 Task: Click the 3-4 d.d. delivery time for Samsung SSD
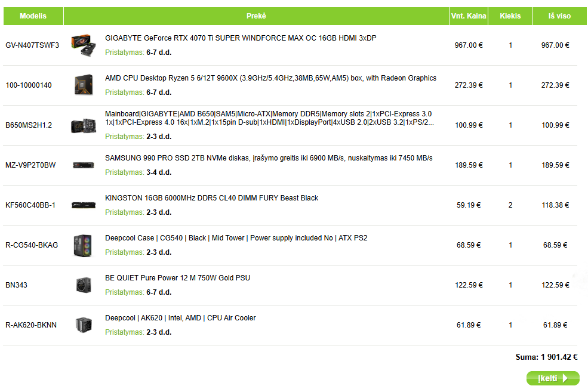point(159,172)
